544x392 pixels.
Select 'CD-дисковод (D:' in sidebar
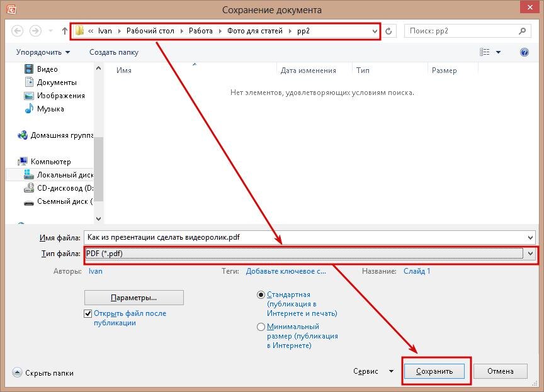coord(59,188)
